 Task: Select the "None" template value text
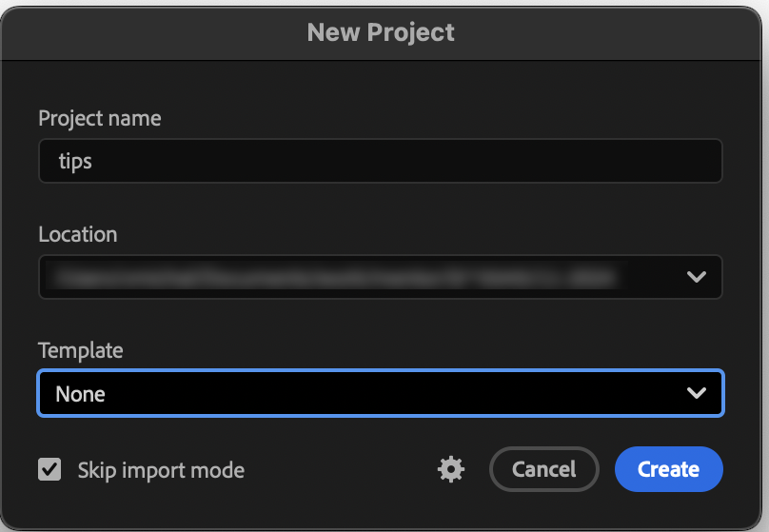coord(80,394)
